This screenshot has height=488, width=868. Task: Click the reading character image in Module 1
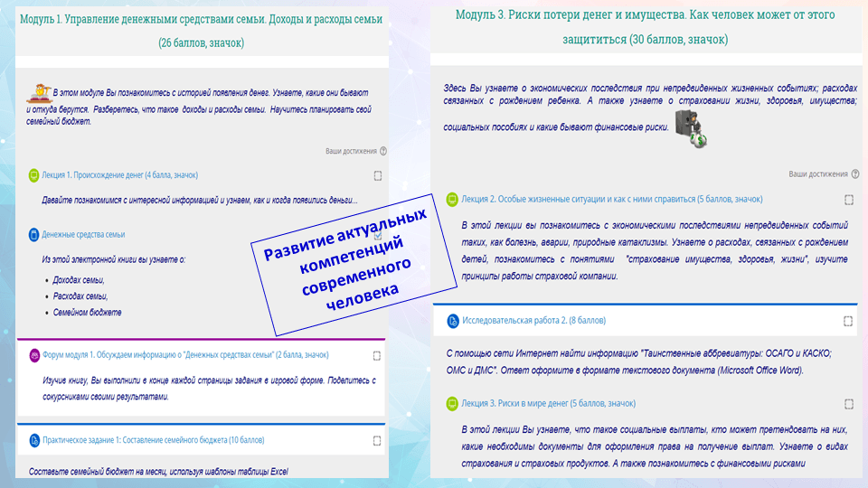40,93
